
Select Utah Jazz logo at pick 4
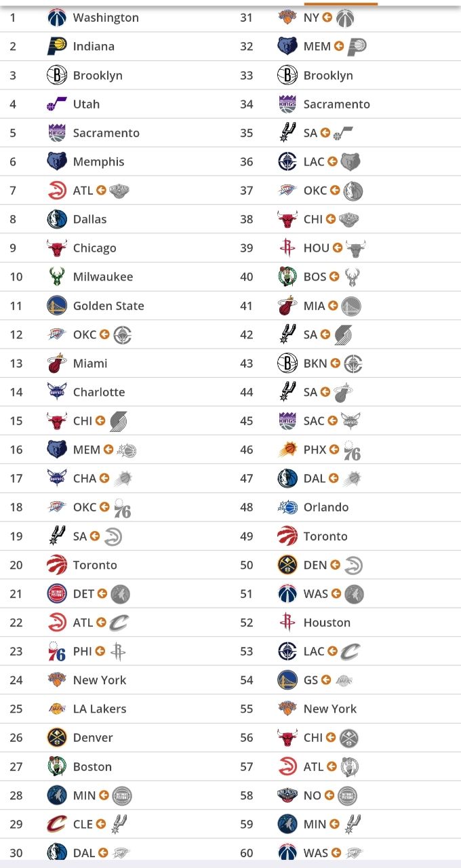click(57, 104)
